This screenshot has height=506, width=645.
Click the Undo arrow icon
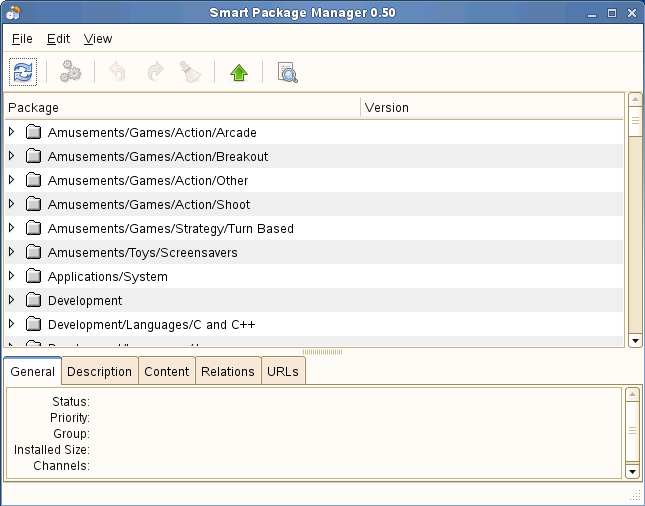[x=118, y=72]
